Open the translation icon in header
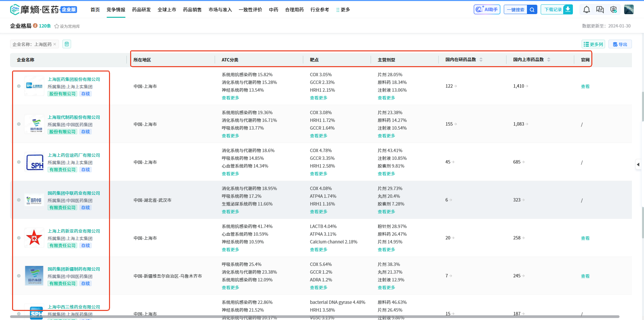 (600, 9)
